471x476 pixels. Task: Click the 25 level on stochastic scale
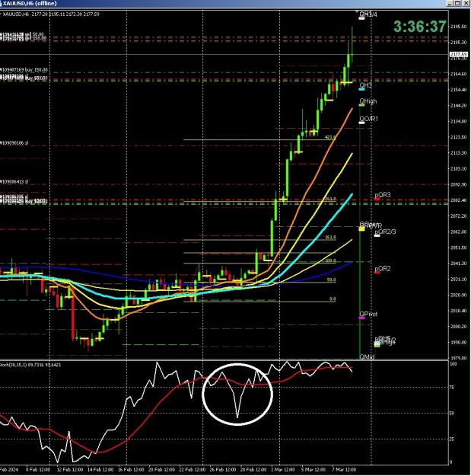(x=452, y=439)
